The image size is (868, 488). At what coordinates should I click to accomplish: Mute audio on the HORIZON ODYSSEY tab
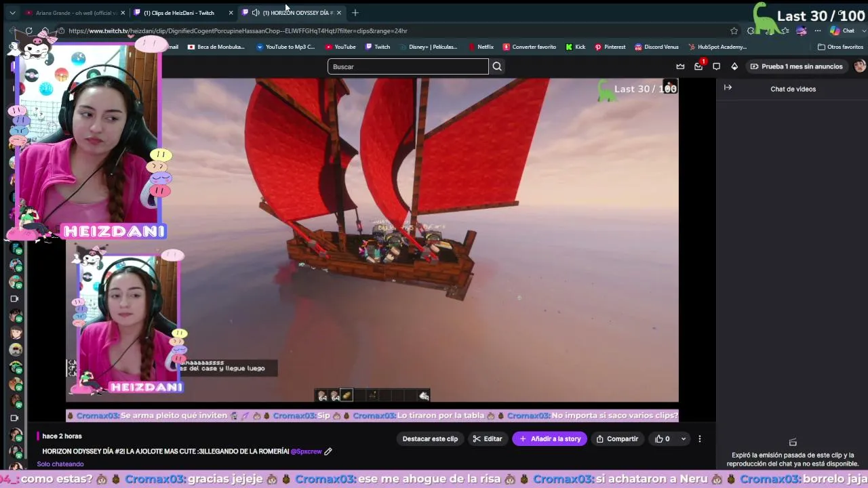pos(256,13)
